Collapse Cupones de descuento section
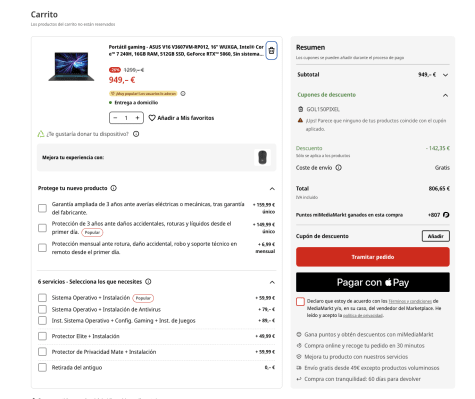Image resolution: width=475 pixels, height=399 pixels. (445, 95)
